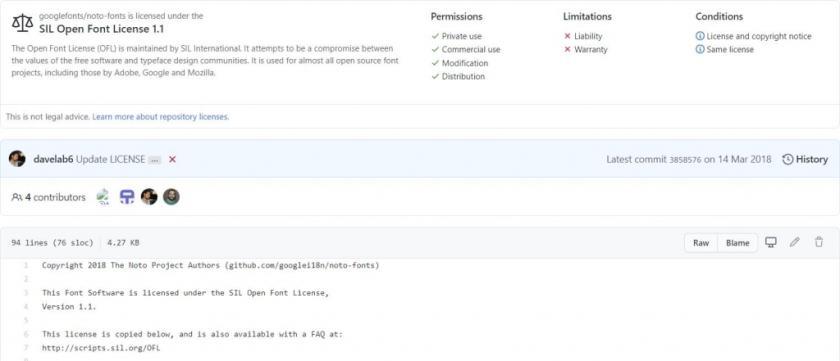Click the info icon beside Same license
Image resolution: width=840 pixels, height=361 pixels.
[700, 49]
